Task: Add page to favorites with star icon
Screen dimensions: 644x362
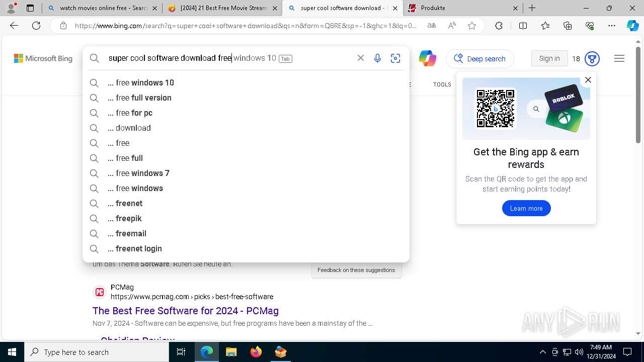Action: pyautogui.click(x=472, y=26)
